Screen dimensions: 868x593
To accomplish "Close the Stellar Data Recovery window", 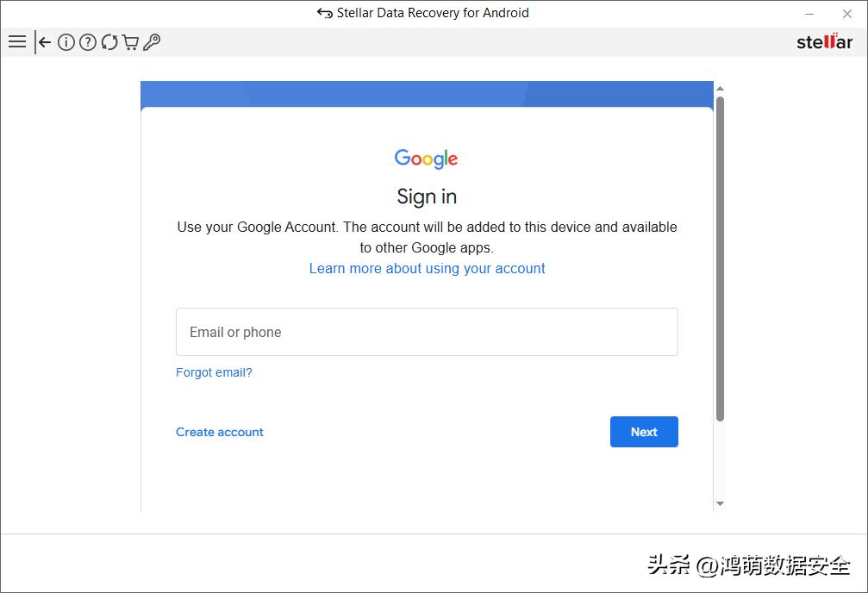I will (847, 13).
